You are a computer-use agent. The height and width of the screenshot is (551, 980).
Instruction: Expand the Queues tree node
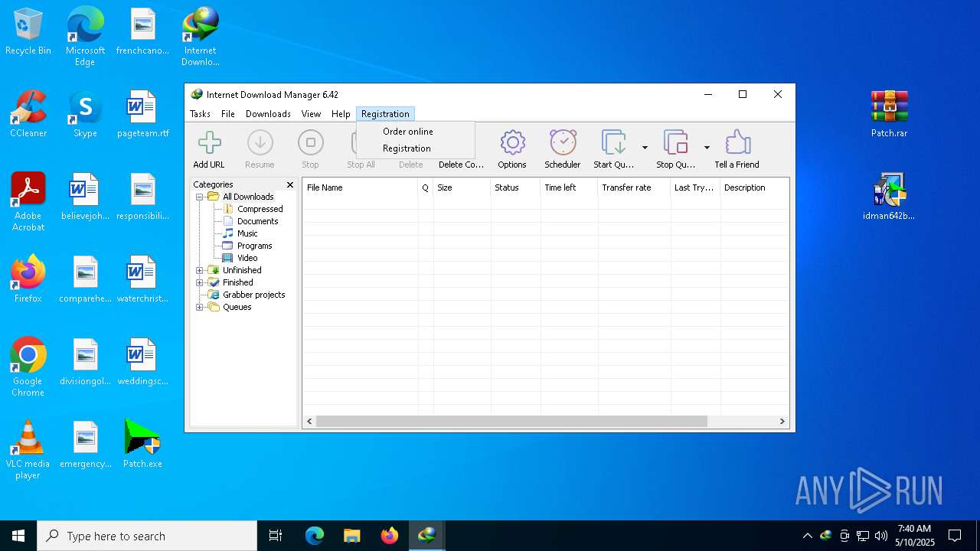[200, 307]
